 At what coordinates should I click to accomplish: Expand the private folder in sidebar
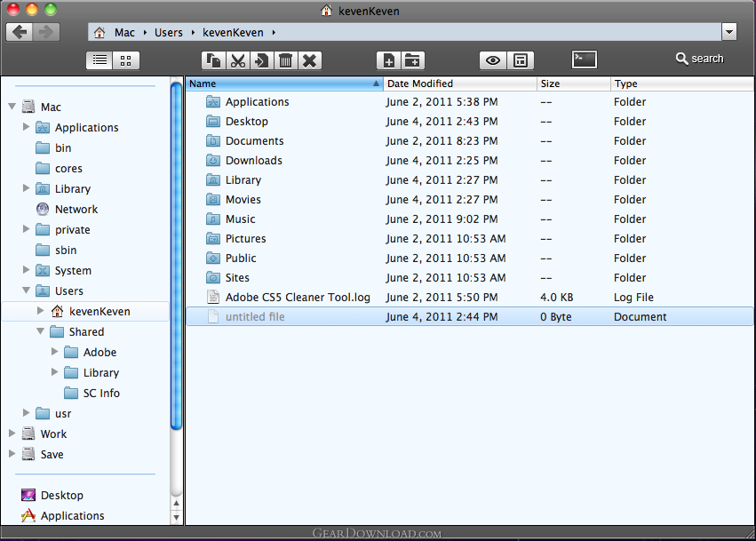(x=26, y=229)
